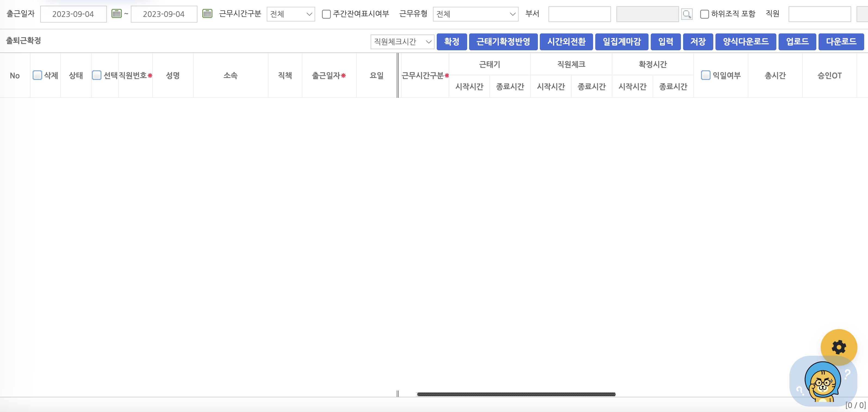Screen dimensions: 868x412
Task: Expand the 근무시간구분 dropdown
Action: (290, 14)
